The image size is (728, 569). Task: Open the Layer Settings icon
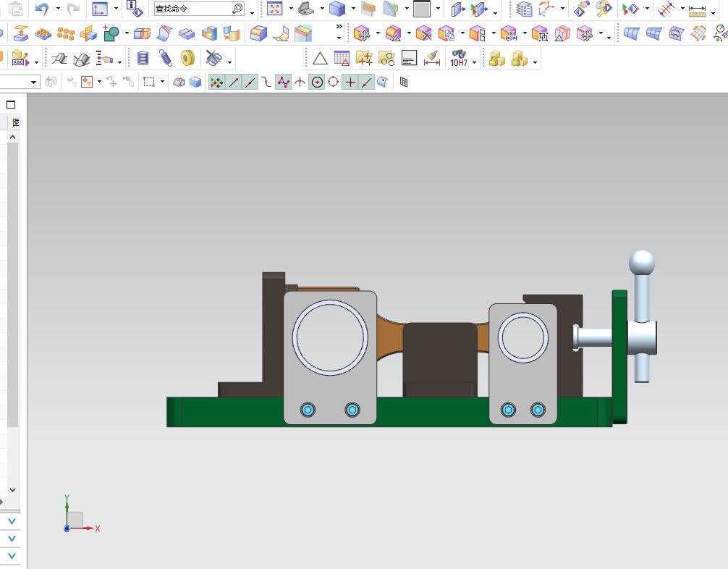coord(524,9)
